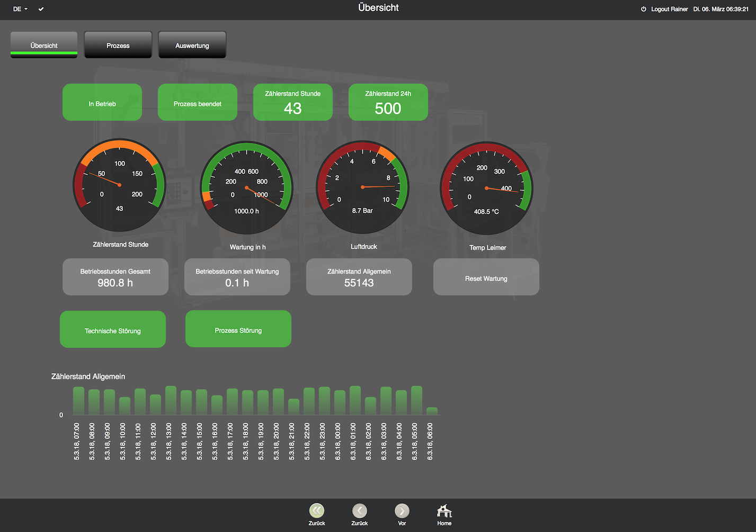Screen dimensions: 756x532
Task: Click the Temp Leimer temperature gauge
Action: (x=486, y=188)
